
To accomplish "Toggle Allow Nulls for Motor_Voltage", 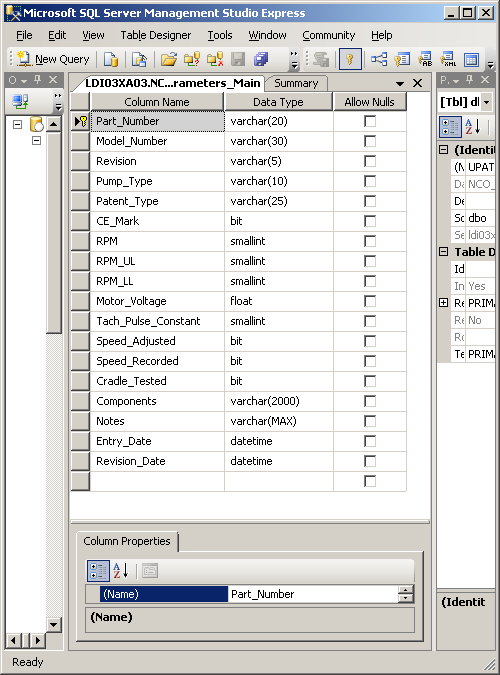I will pyautogui.click(x=370, y=301).
